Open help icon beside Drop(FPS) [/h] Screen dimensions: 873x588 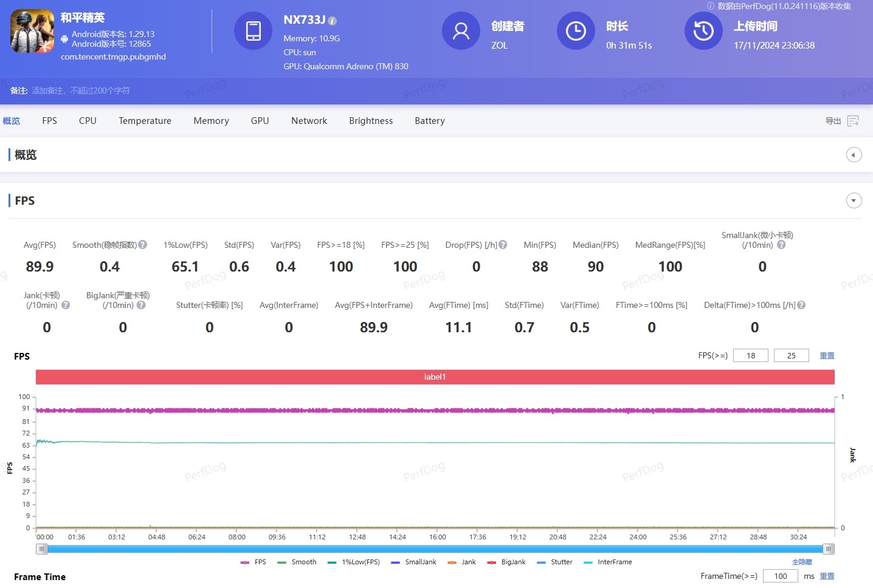tap(503, 245)
